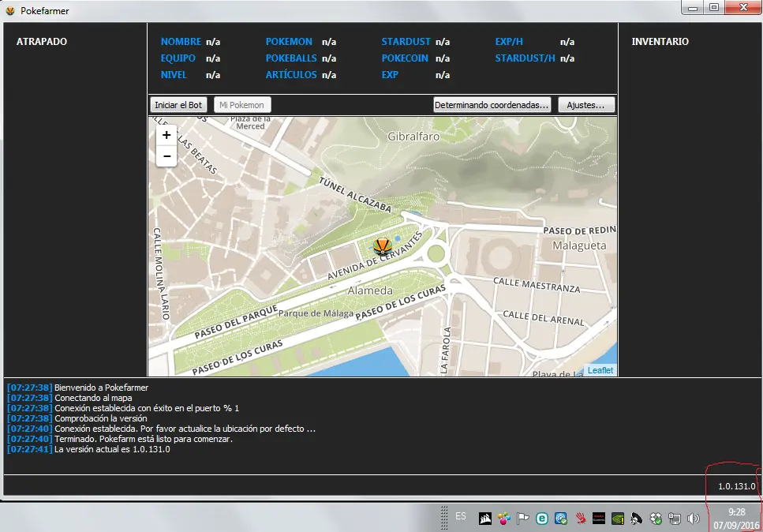Viewport: 763px width, 532px height.
Task: Open the red handprint tray icon
Action: (580, 519)
